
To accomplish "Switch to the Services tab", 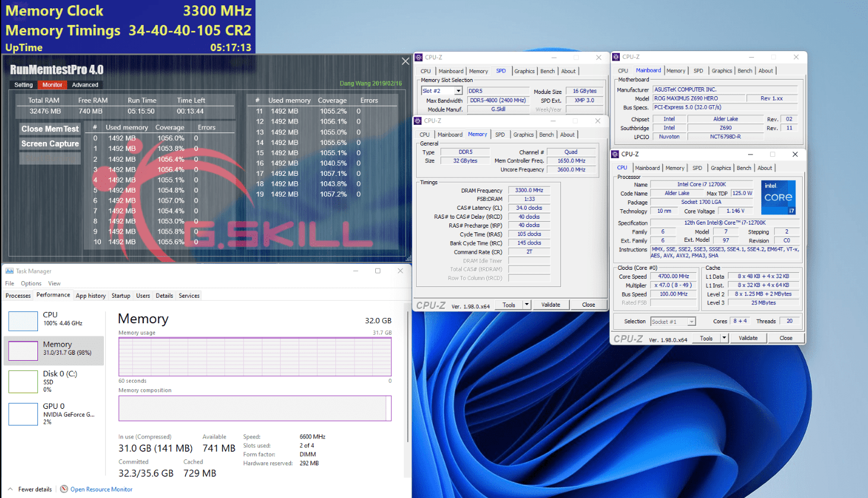I will (x=189, y=295).
